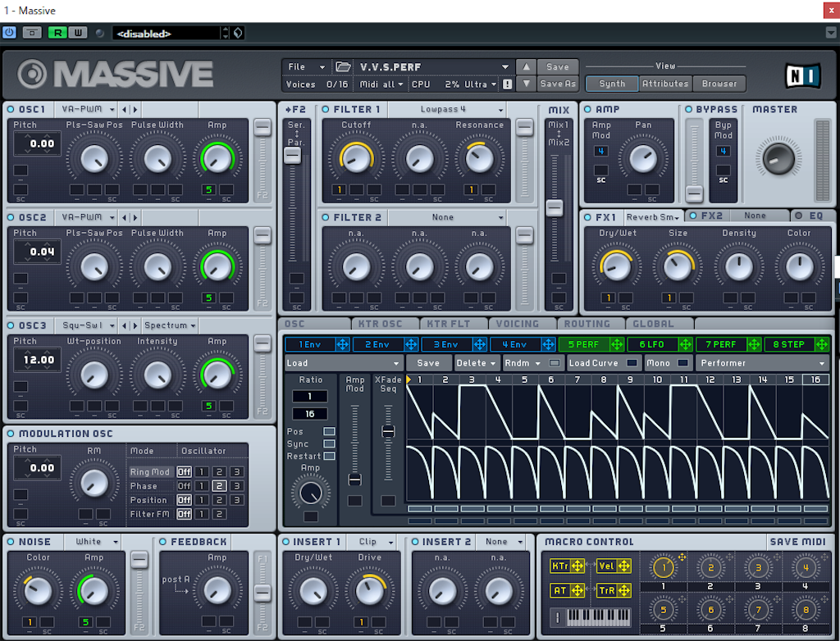Open the Attributes view tab

point(664,84)
